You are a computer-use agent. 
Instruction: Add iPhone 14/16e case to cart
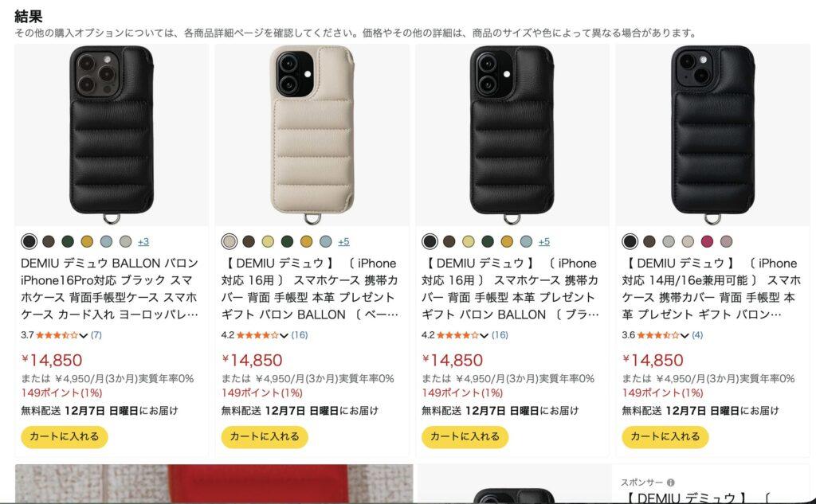(x=665, y=437)
